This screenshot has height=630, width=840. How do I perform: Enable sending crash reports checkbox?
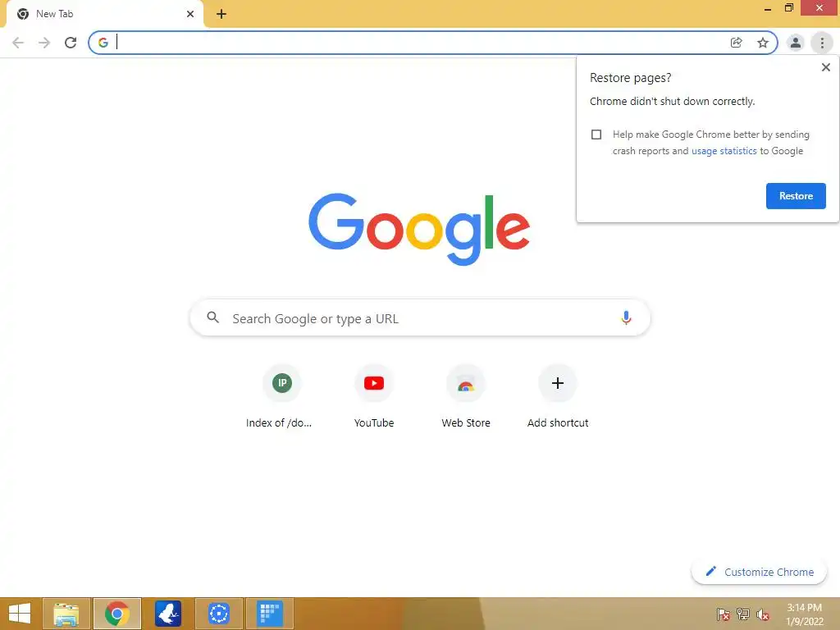(596, 135)
